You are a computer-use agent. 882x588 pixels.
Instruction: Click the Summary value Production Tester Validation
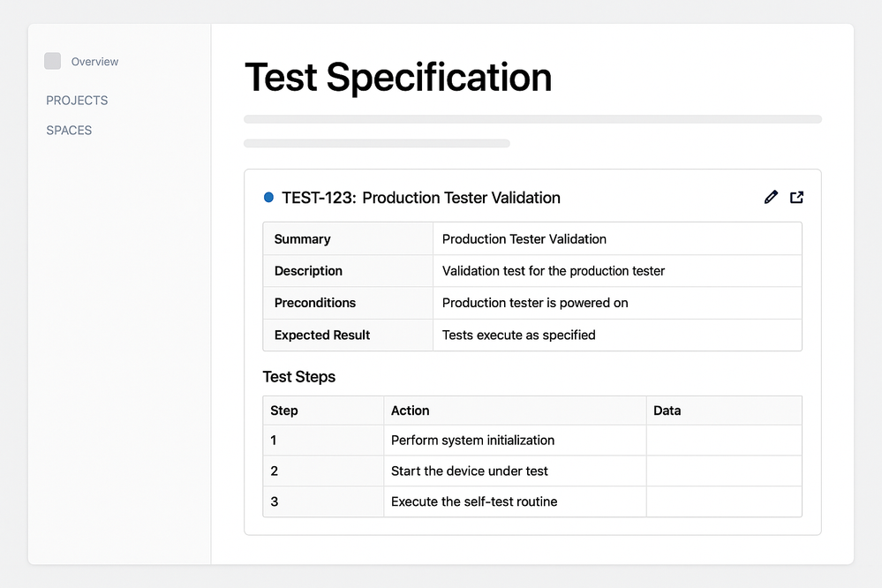524,239
